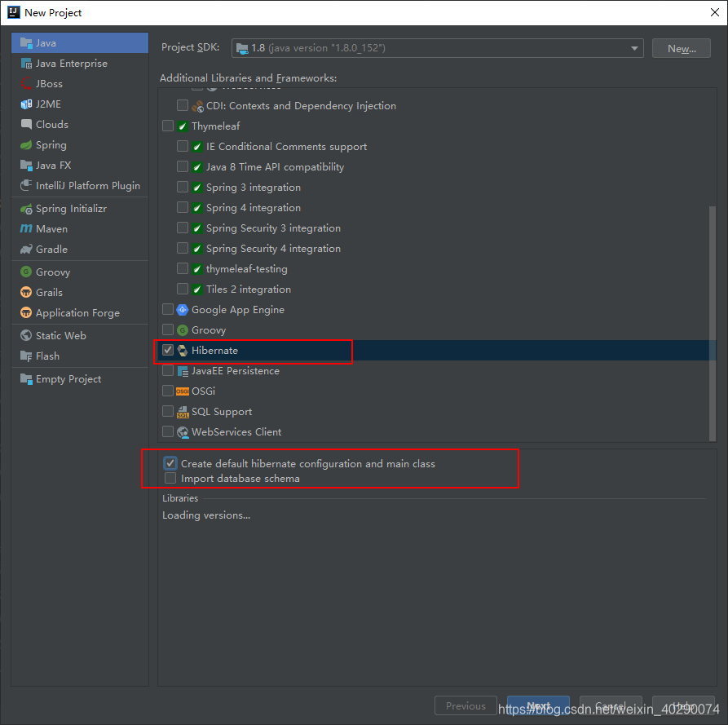Screen dimensions: 728x725
Task: Check Import database schema option
Action: [x=170, y=478]
